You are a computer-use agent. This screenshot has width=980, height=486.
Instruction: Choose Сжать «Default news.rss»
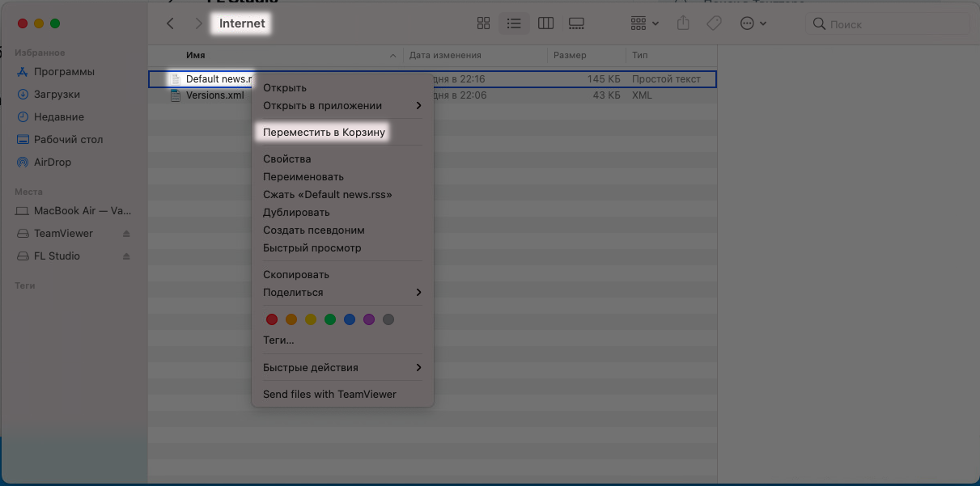(x=328, y=194)
